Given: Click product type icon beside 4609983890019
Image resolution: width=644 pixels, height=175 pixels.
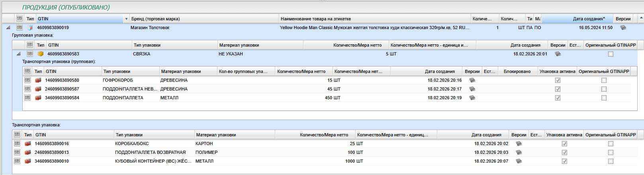Looking at the screenshot, I should tap(30, 28).
